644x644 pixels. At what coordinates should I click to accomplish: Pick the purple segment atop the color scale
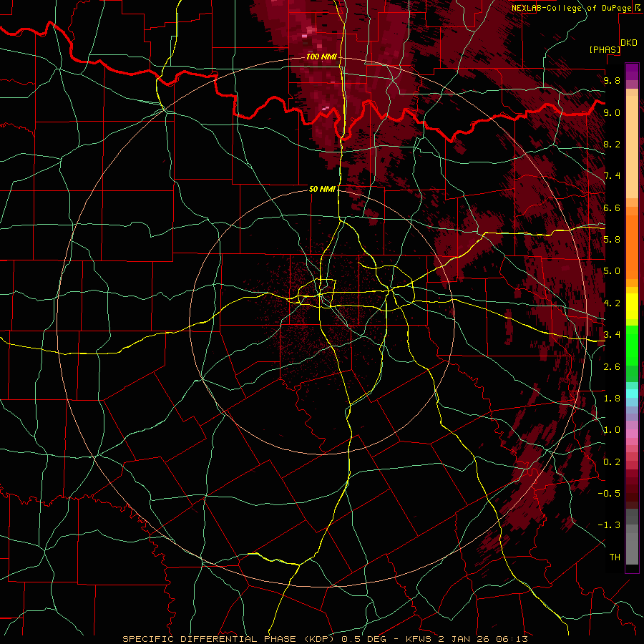(632, 72)
